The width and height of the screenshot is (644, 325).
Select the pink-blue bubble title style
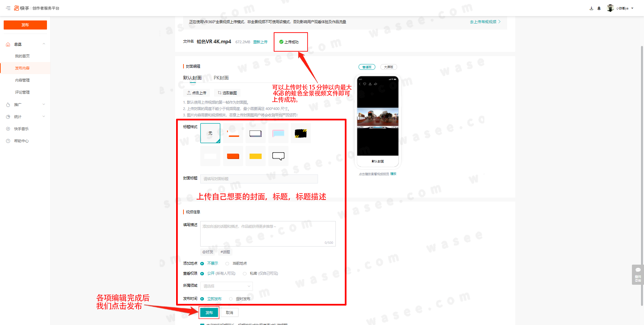[278, 133]
